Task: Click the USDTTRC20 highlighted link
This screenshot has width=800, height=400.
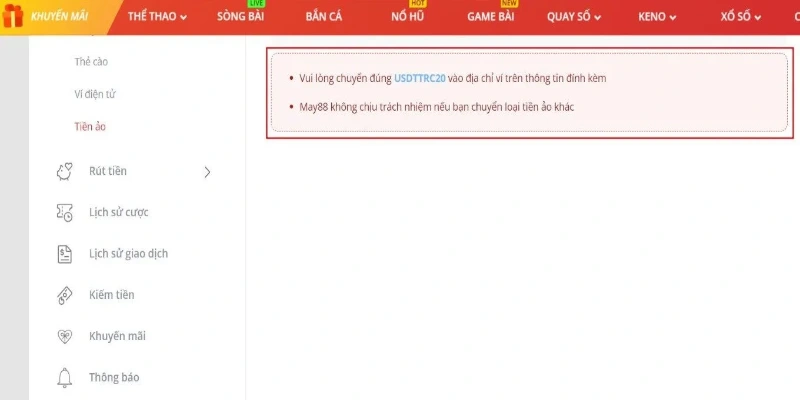Action: click(x=420, y=78)
